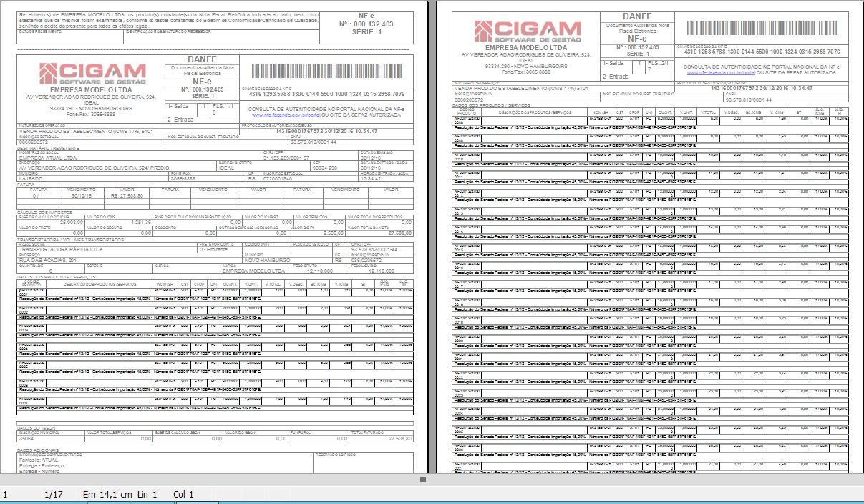
Task: Select 'FLS.:2/17' sheet number on second page
Action: click(x=659, y=66)
